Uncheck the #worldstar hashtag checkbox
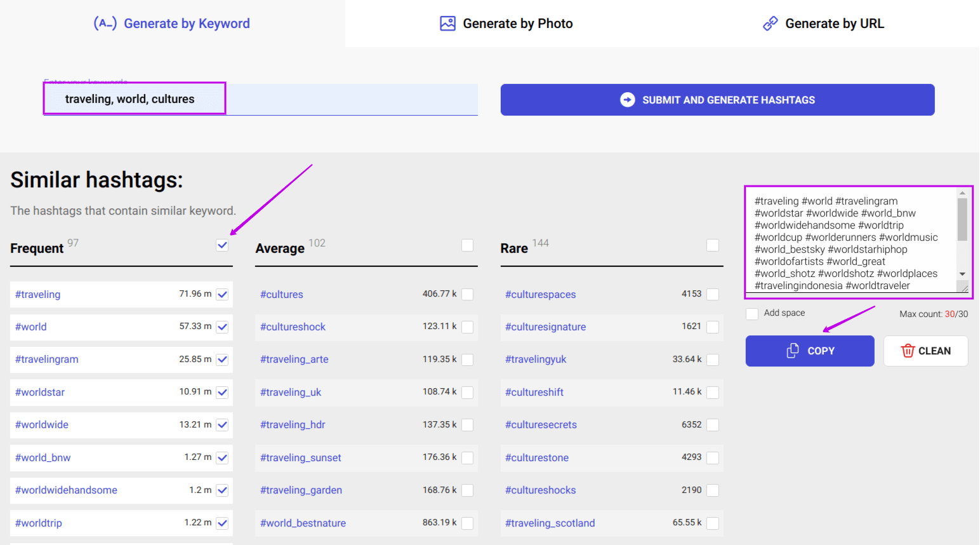Viewport: 980px width, 545px height. click(222, 392)
